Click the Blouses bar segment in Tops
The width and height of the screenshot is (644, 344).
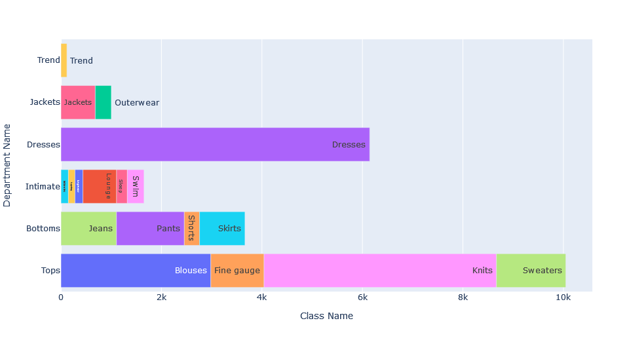pyautogui.click(x=136, y=271)
